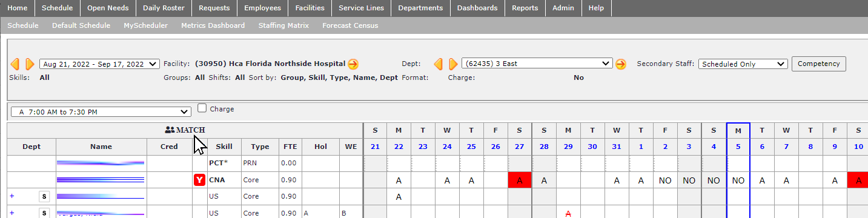Select the Metrics Dashboard submenu tab
The height and width of the screenshot is (218, 868).
click(213, 25)
